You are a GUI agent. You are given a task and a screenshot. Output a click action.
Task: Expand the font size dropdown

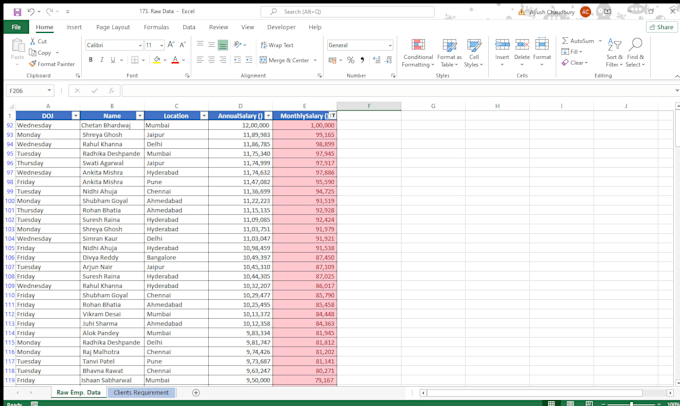pyautogui.click(x=161, y=45)
